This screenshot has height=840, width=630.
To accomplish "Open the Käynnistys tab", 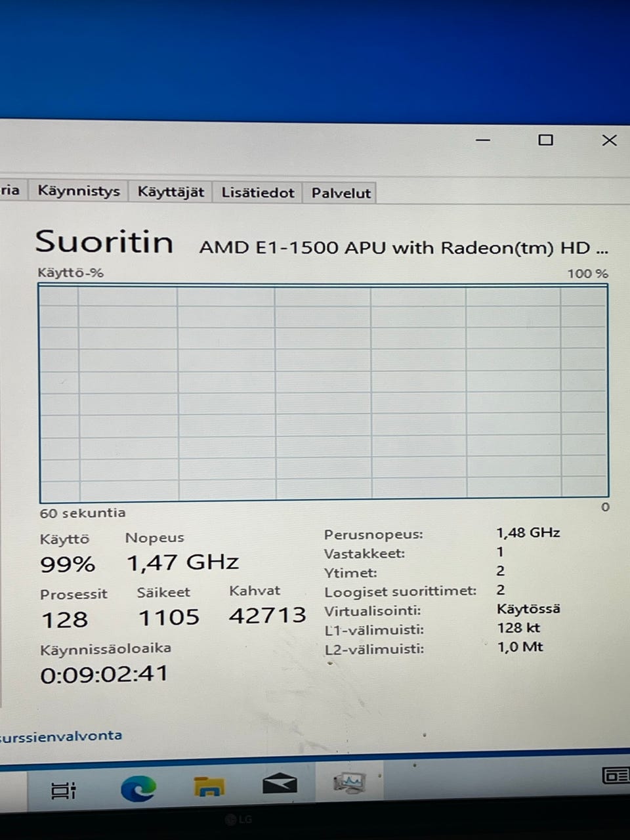I will point(79,192).
